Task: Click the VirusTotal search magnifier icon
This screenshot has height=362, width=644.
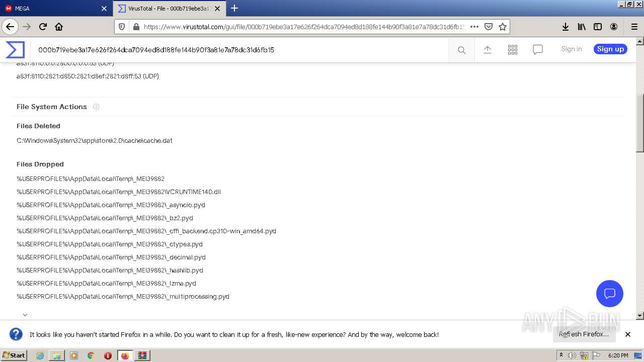Action: (461, 50)
